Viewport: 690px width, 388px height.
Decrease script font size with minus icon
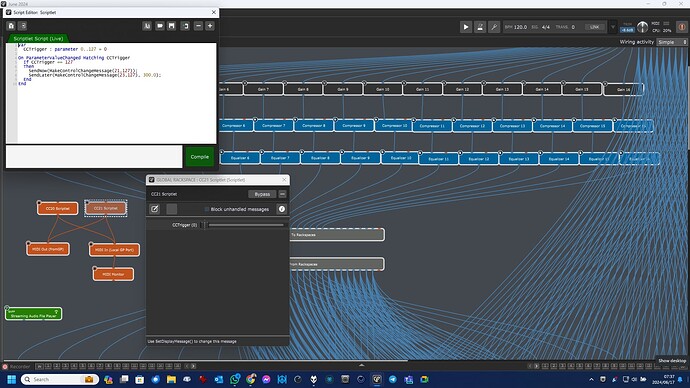(198, 26)
